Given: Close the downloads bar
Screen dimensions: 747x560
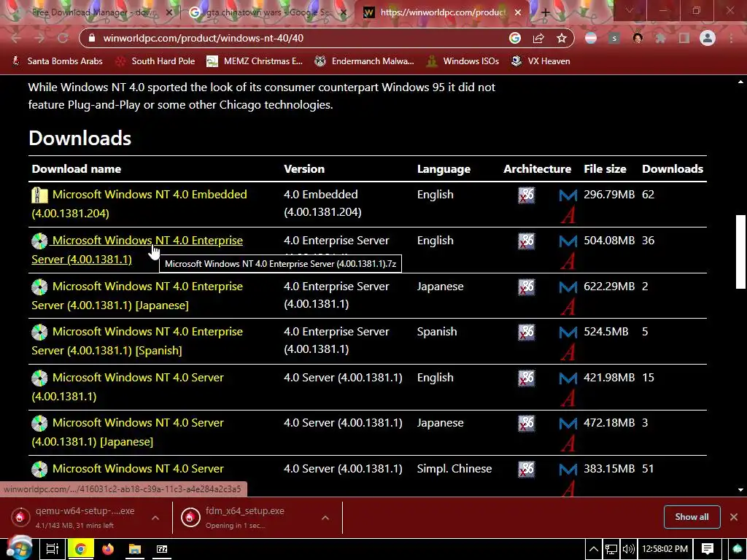Looking at the screenshot, I should coord(734,517).
